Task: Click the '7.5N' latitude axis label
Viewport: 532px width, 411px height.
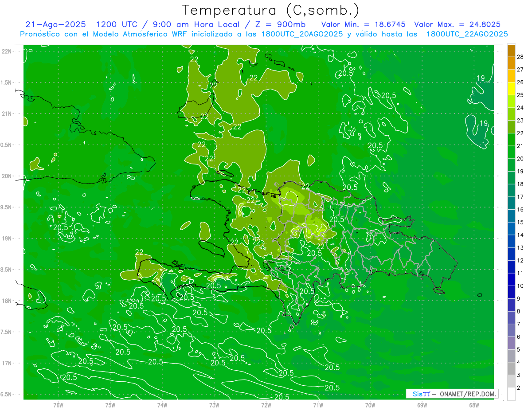Action: [x=7, y=332]
